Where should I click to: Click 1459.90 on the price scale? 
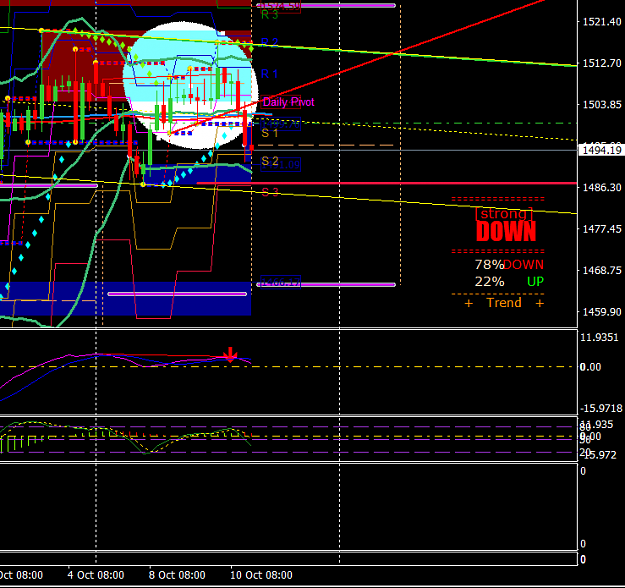(x=602, y=312)
